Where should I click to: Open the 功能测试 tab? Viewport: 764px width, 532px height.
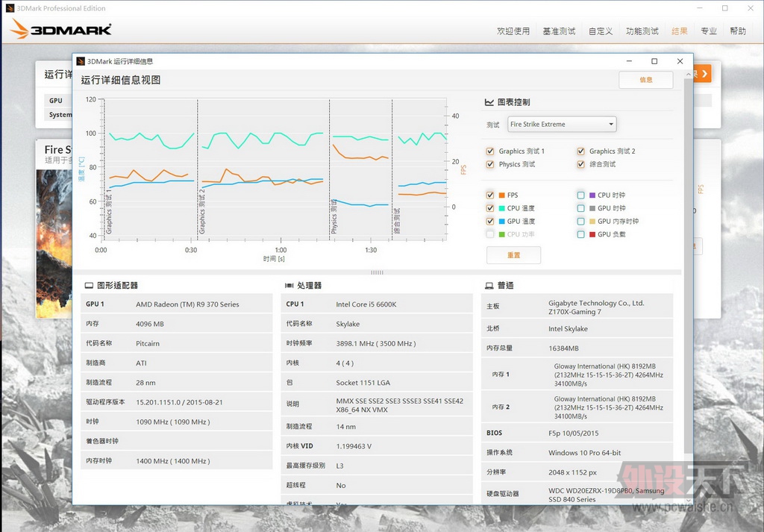click(x=642, y=31)
